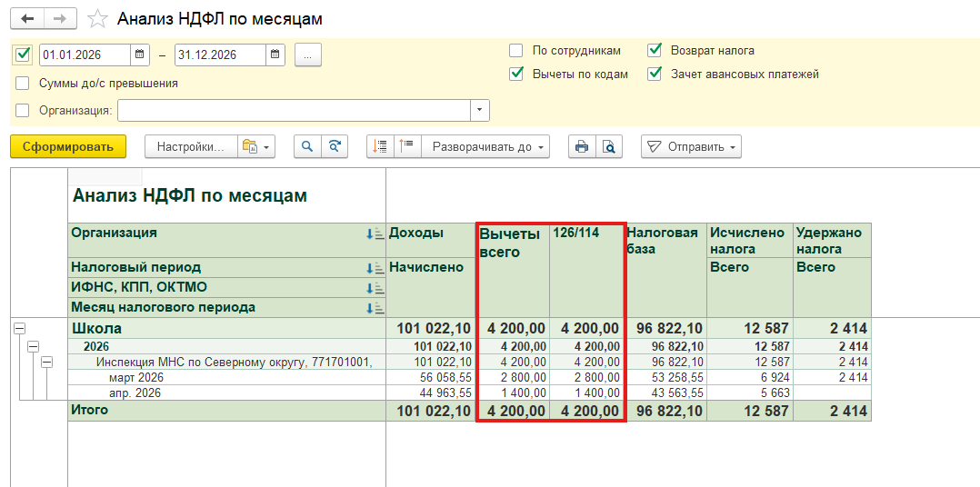Click the 2026 tax period row label

click(x=95, y=346)
